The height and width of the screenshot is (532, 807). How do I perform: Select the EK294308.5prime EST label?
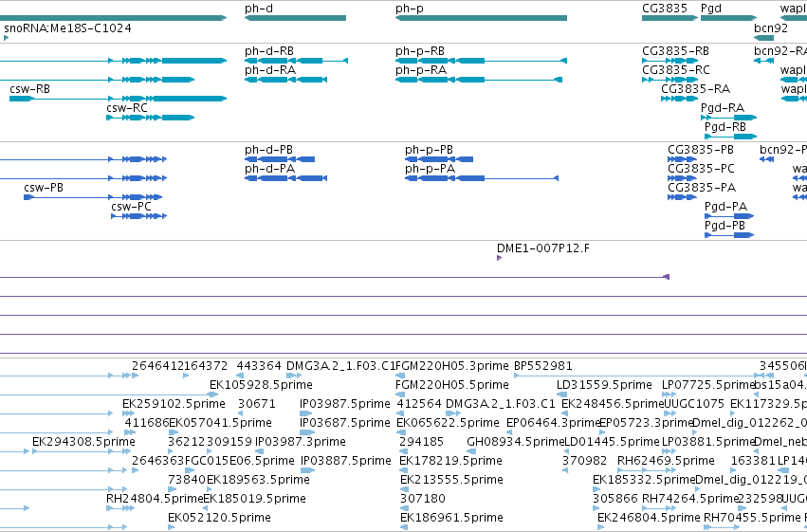83,442
